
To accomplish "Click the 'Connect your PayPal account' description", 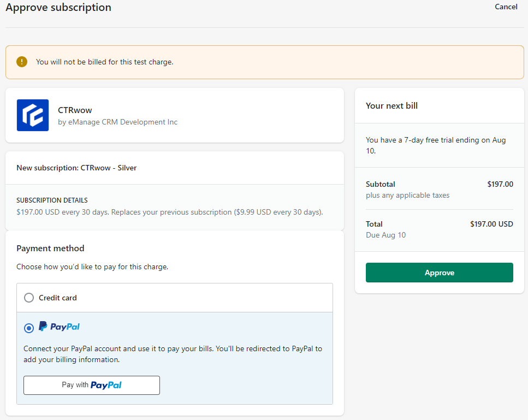I will coord(173,354).
